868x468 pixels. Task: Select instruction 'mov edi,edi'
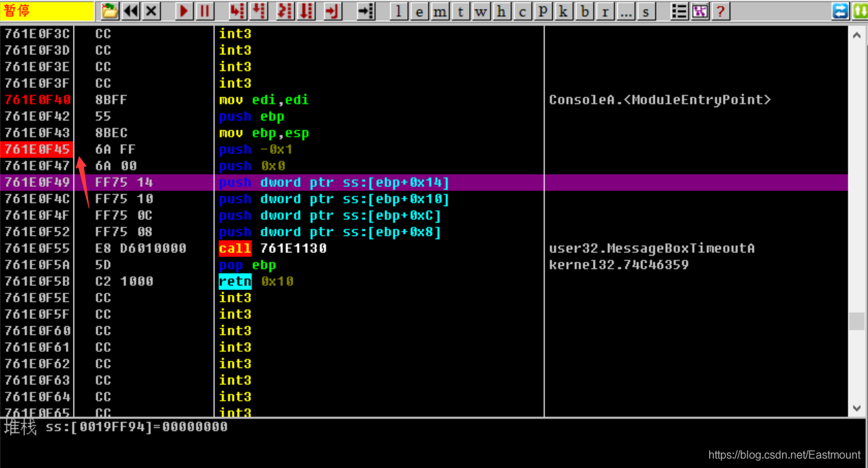tap(264, 100)
